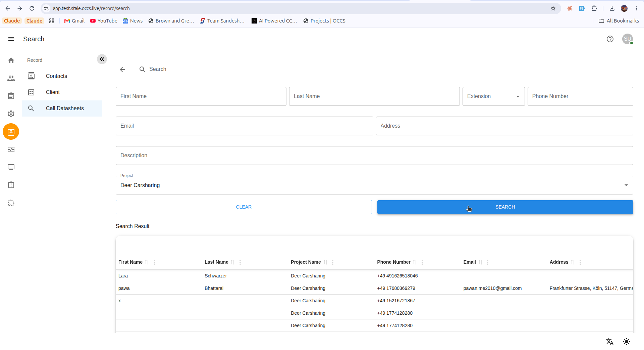Open Client in Record menu
This screenshot has height=350, width=644.
(62, 92)
